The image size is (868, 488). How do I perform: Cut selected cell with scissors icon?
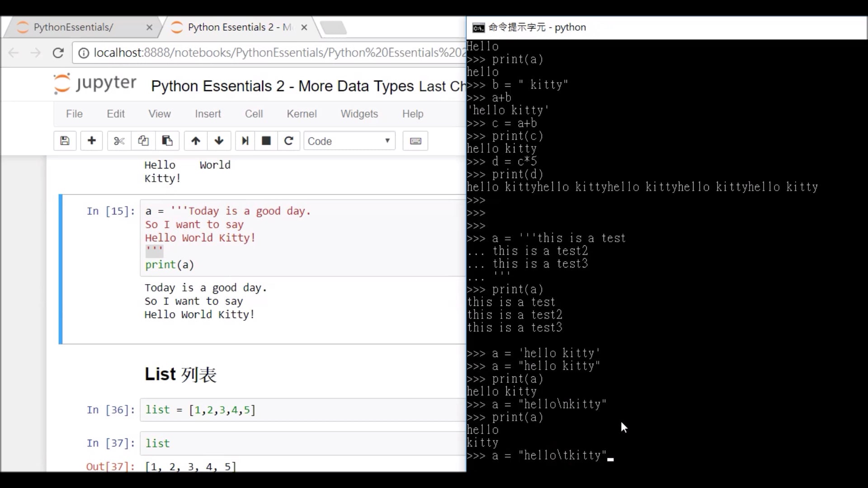[x=119, y=141]
